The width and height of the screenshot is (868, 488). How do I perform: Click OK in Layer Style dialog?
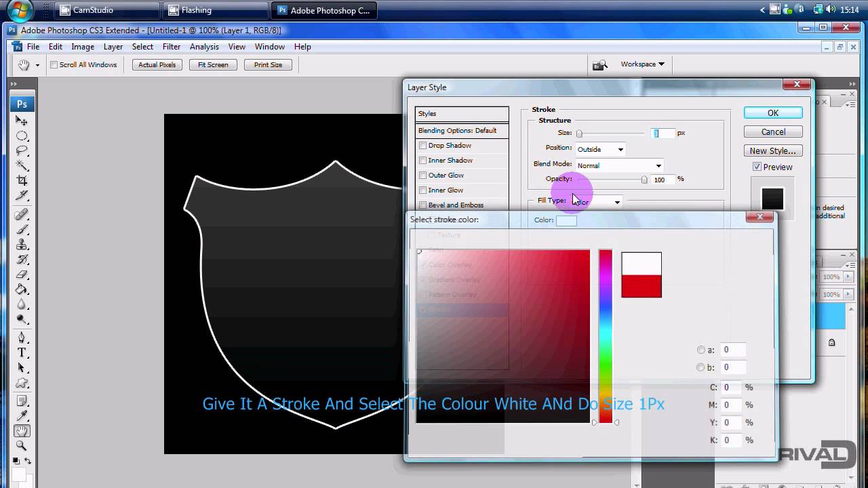(773, 113)
